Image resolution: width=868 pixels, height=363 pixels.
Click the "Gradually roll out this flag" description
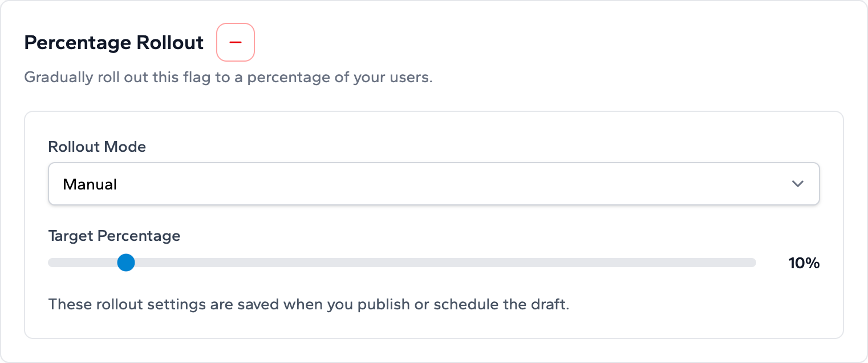pyautogui.click(x=228, y=78)
